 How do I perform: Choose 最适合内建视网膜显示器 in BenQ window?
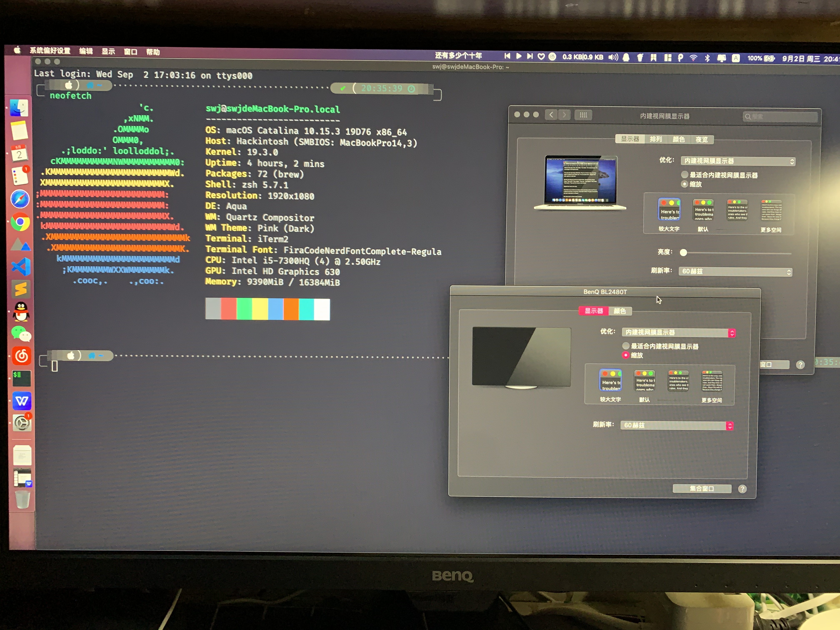(626, 346)
